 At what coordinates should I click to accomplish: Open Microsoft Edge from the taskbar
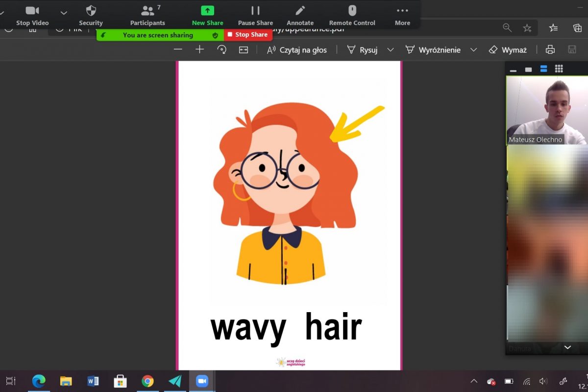tap(39, 381)
